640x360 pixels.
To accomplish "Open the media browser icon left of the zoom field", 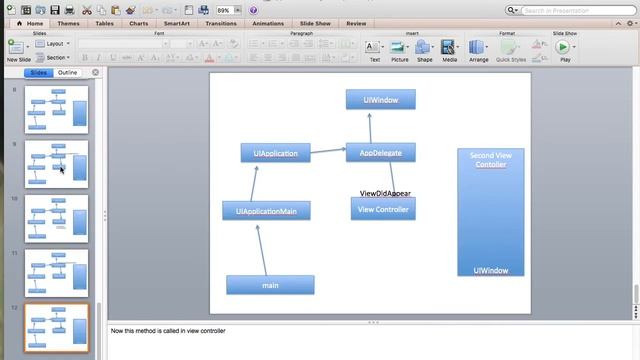I will 203,10.
